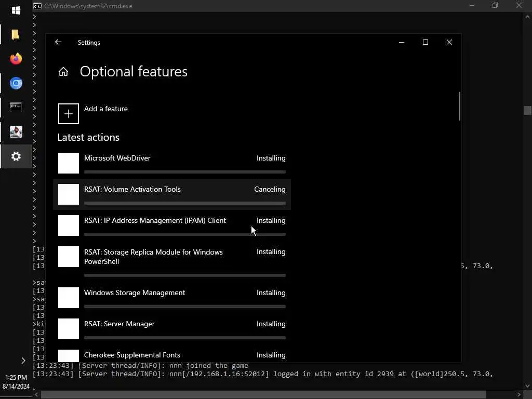Click the Settings back arrow
The width and height of the screenshot is (532, 399).
click(x=58, y=42)
